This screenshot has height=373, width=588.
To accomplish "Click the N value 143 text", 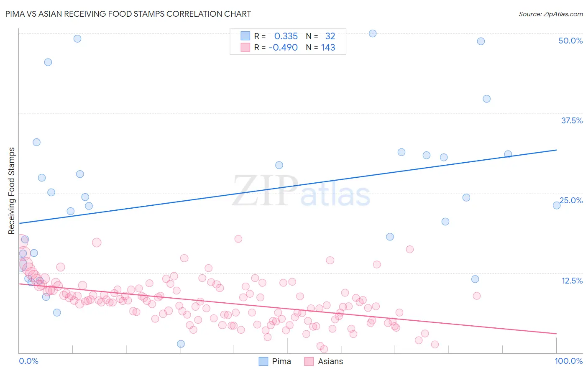I will (328, 47).
